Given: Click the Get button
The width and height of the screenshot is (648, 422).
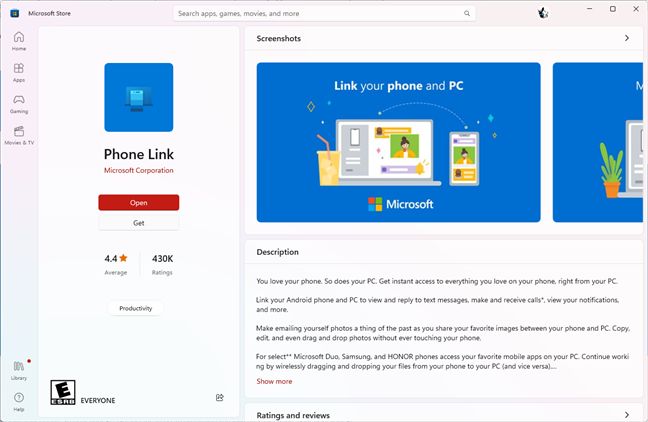Looking at the screenshot, I should tap(139, 223).
